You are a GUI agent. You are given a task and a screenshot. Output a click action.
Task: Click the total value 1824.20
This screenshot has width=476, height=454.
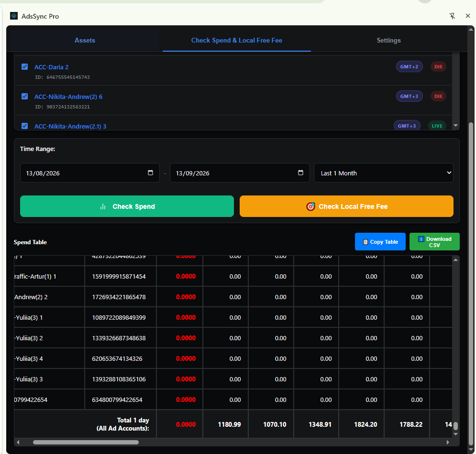(x=365, y=424)
